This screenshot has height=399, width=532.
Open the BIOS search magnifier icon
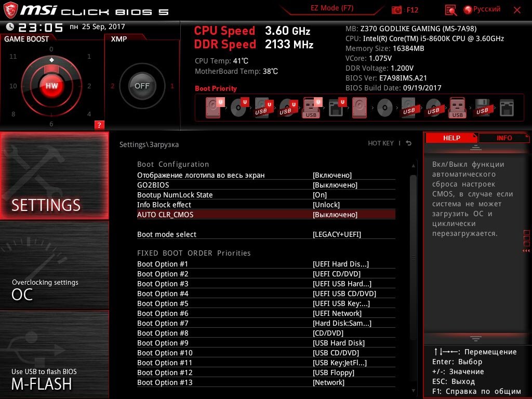click(x=450, y=10)
